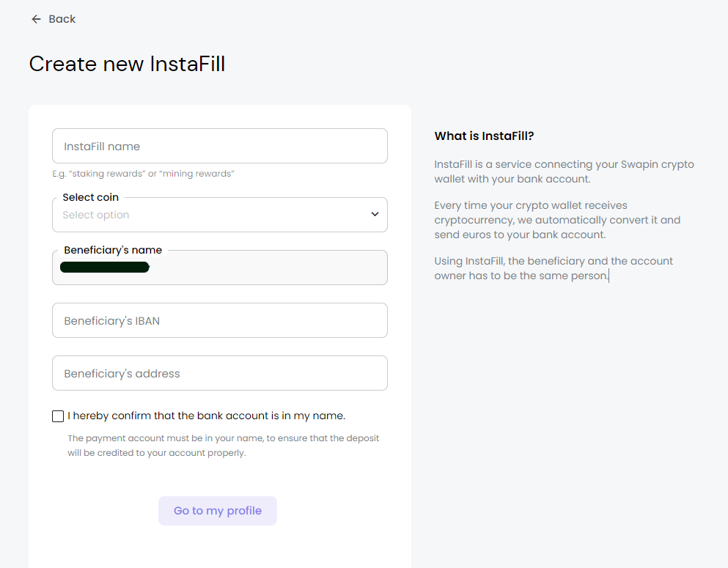Click the text about beneficiary being same person
The height and width of the screenshot is (568, 728).
[553, 268]
